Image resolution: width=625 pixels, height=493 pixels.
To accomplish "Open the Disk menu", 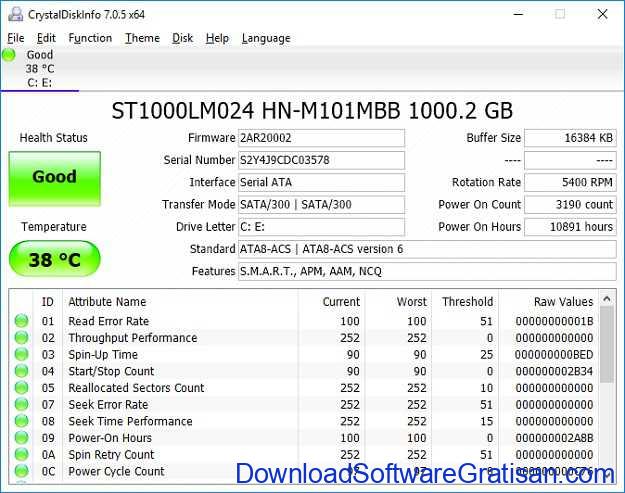I will 183,38.
